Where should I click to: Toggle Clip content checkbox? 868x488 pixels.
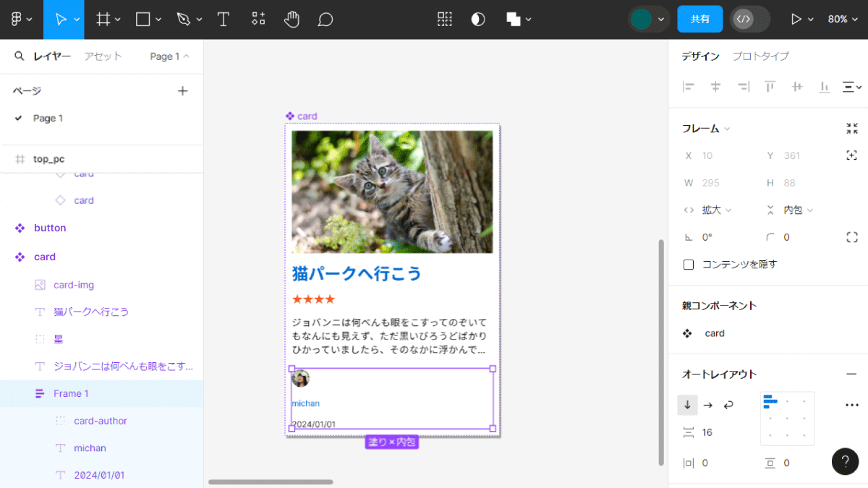(689, 265)
